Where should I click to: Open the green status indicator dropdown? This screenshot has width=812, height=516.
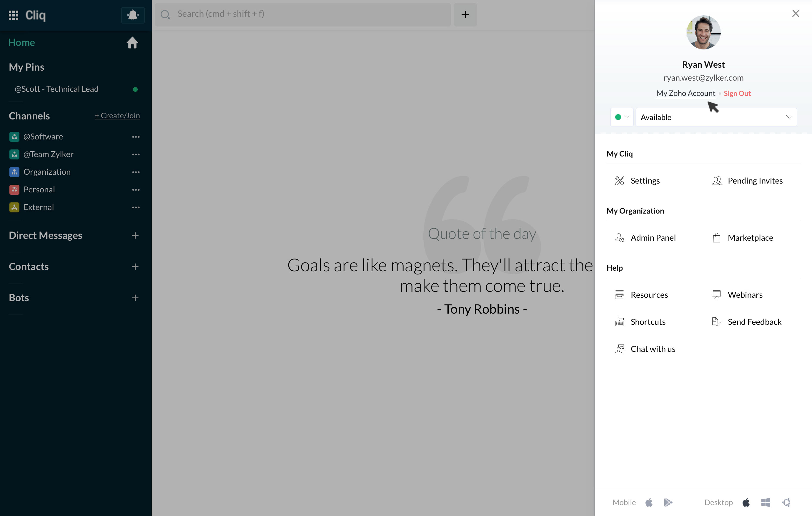(x=622, y=117)
